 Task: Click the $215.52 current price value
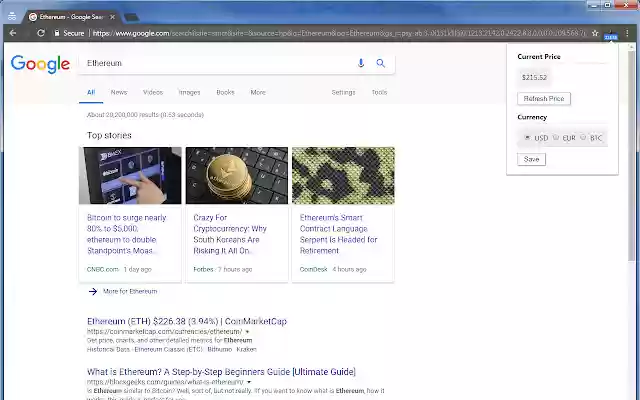(534, 78)
